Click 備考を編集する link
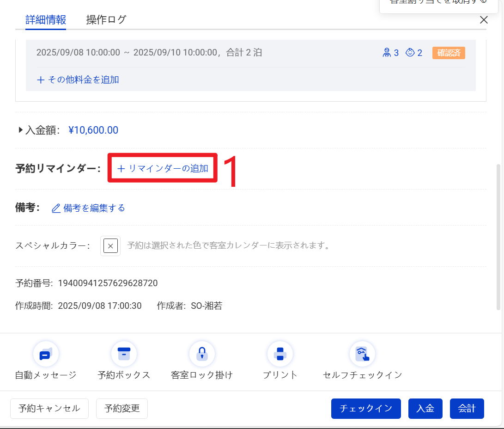504x429 pixels. tap(88, 208)
